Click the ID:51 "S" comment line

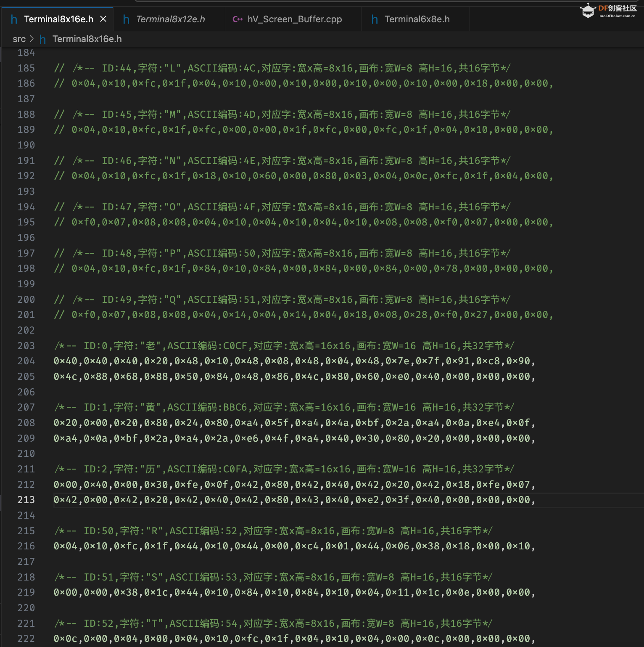coord(273,577)
